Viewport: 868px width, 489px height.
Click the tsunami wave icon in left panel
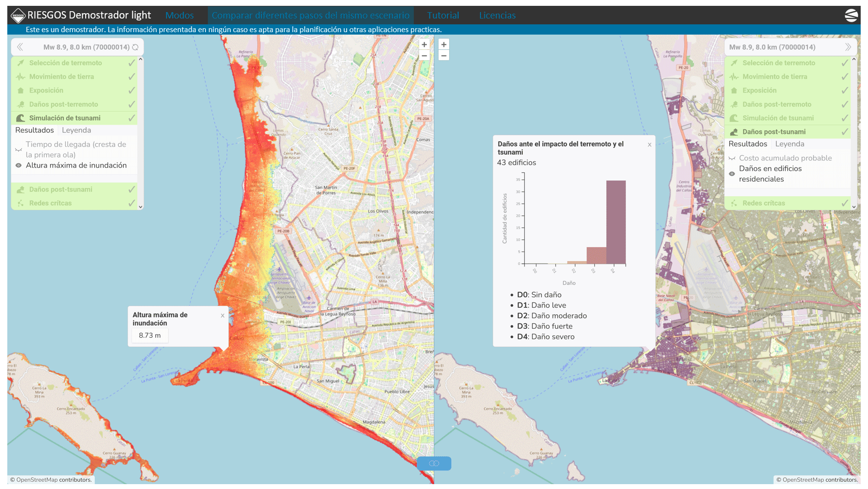(20, 118)
